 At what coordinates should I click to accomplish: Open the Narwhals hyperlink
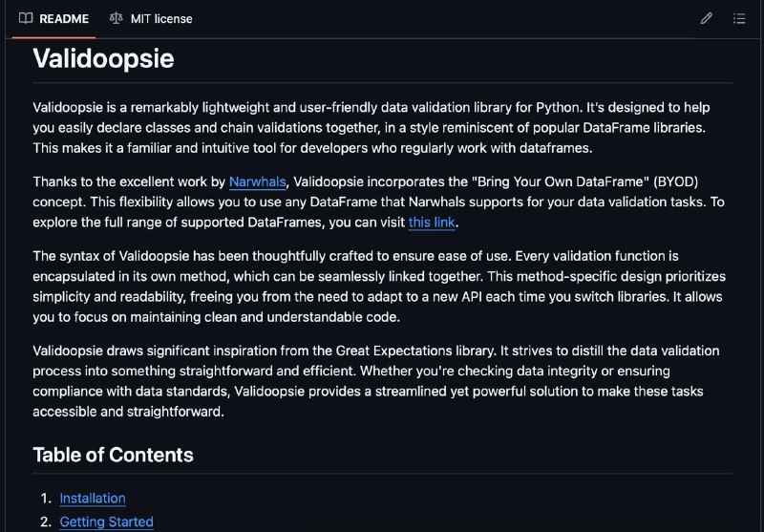(x=257, y=181)
